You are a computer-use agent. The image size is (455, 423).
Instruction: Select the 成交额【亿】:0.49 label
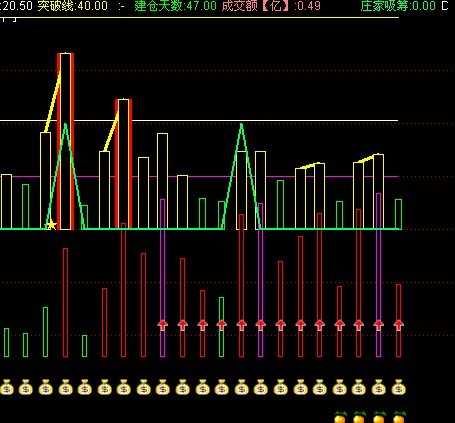(271, 6)
